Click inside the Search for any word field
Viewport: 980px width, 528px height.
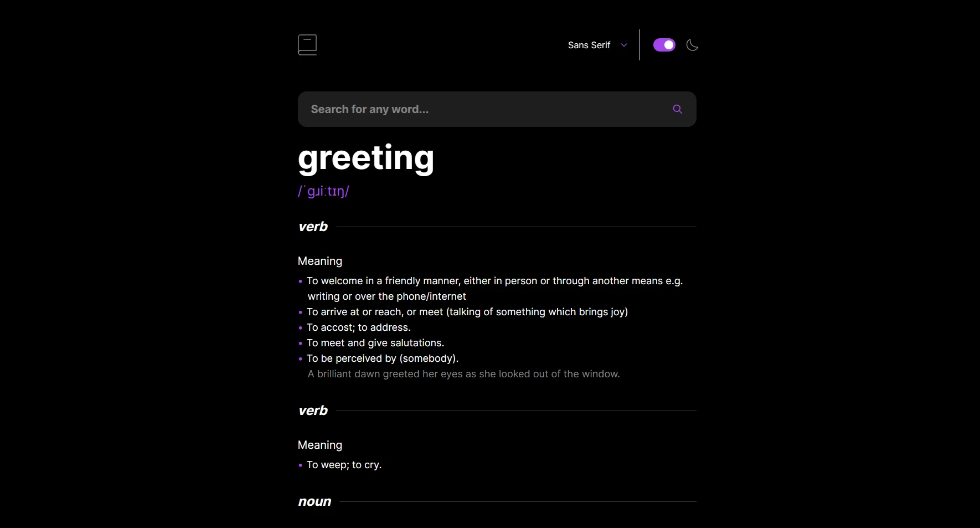[487, 109]
